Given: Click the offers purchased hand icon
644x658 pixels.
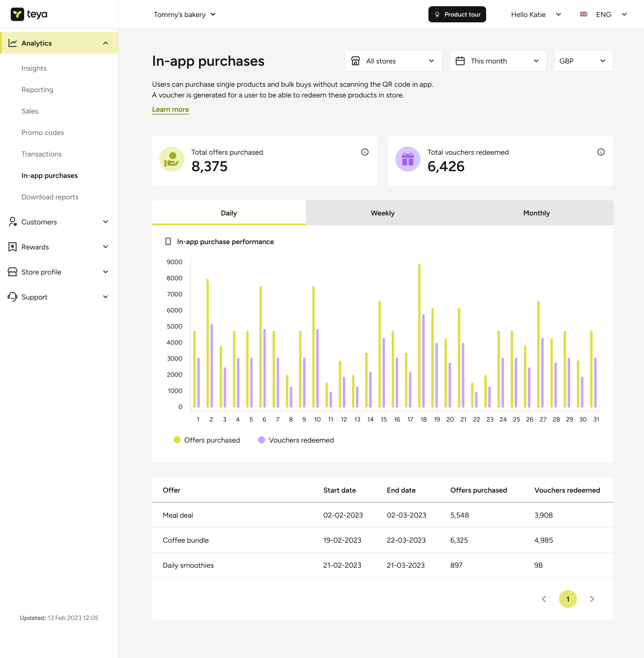Looking at the screenshot, I should point(172,159).
